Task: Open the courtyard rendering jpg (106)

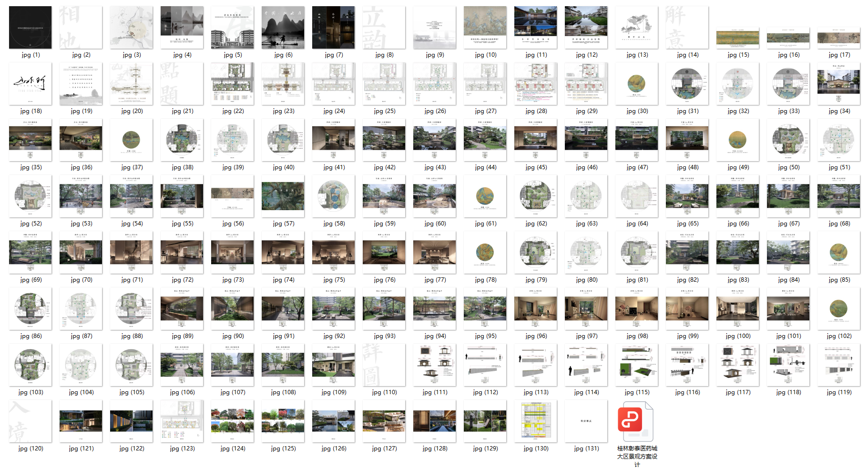Action: pos(182,365)
